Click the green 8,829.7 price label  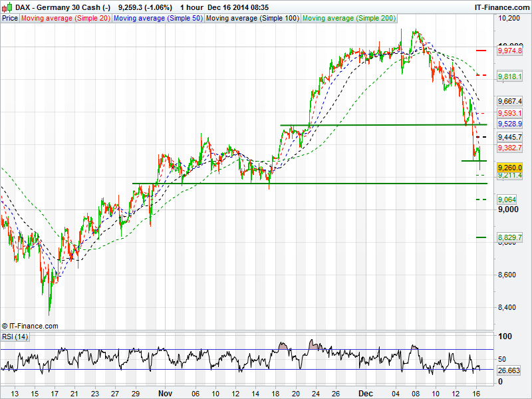[x=510, y=237]
